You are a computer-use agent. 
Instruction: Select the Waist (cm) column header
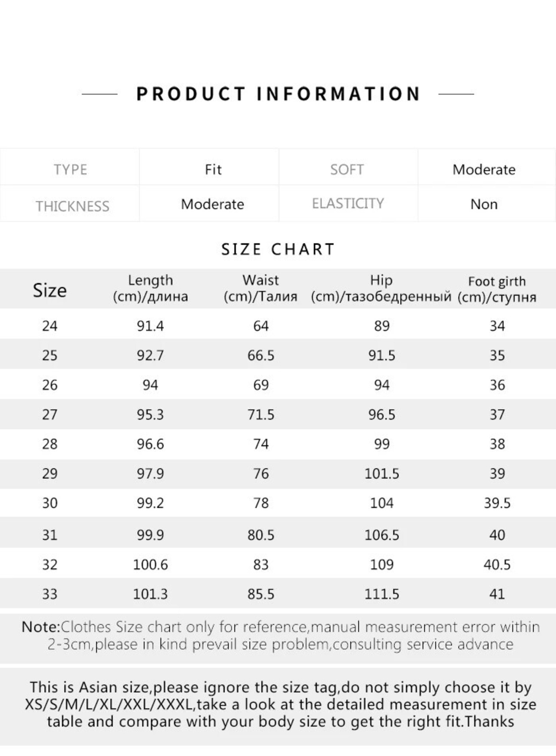pyautogui.click(x=261, y=288)
